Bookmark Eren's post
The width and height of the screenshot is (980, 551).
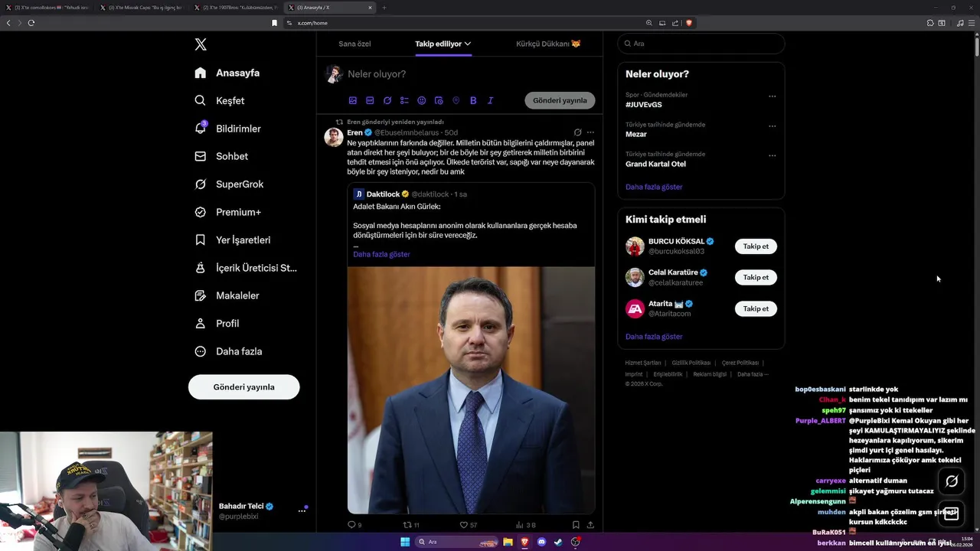pos(576,524)
